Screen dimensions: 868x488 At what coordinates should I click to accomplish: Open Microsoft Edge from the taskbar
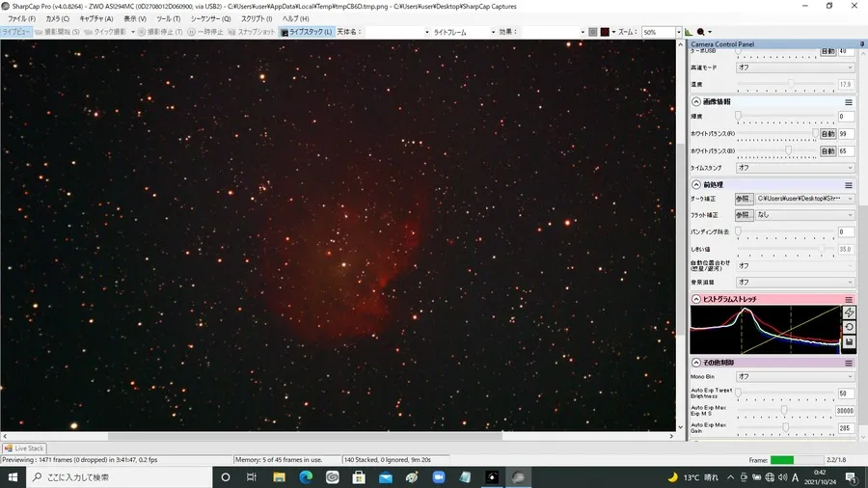pos(306,476)
